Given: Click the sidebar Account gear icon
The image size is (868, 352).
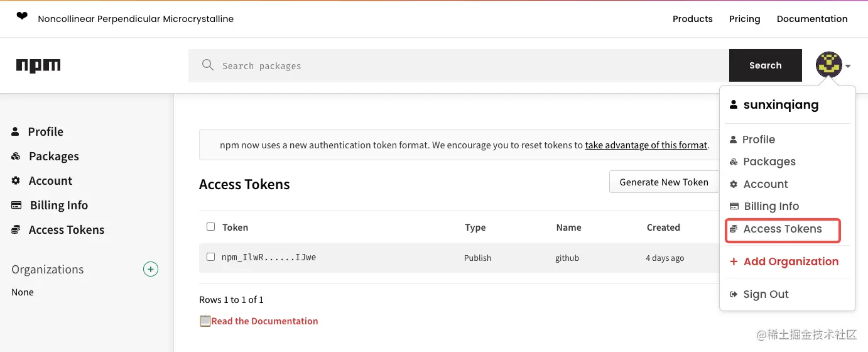Looking at the screenshot, I should [16, 181].
